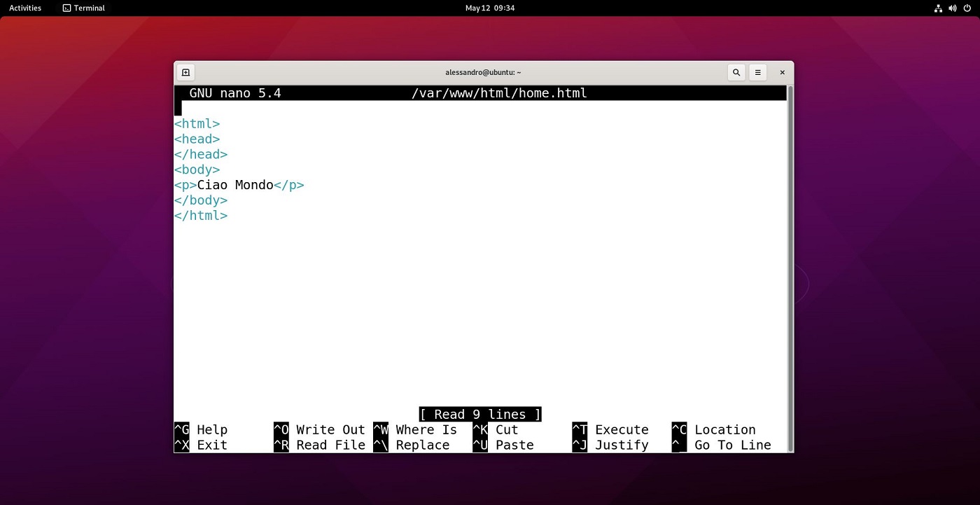Click the power icon in top bar
Screen dimensions: 980x505
(967, 8)
